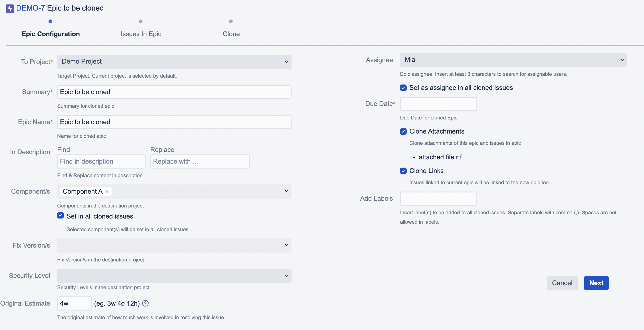Image resolution: width=644 pixels, height=330 pixels.
Task: Toggle Set in all cloned issues checkbox
Action: coord(60,215)
